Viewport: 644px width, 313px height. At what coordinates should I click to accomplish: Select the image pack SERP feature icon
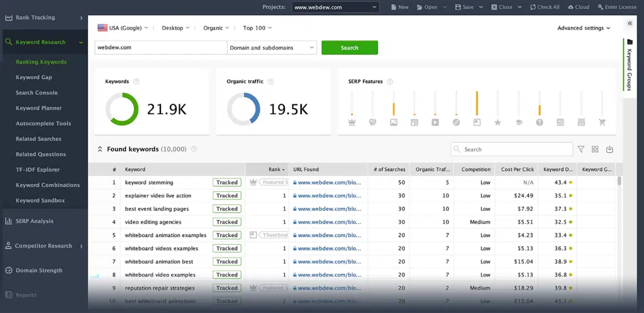point(394,122)
